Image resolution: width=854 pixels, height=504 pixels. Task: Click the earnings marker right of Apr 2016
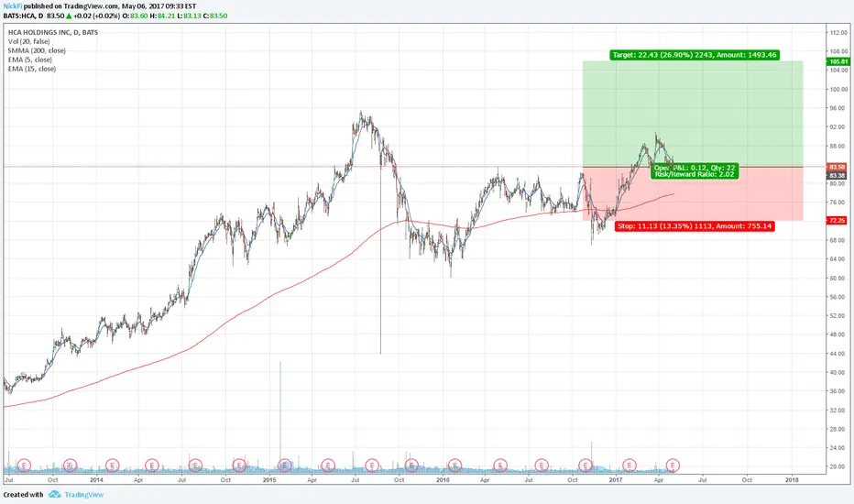(x=500, y=465)
